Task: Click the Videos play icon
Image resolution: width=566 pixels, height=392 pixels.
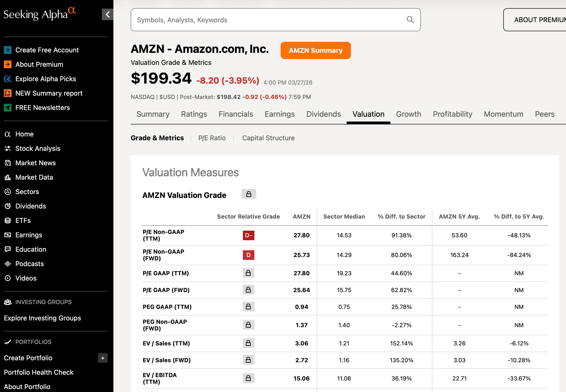Action: 8,278
